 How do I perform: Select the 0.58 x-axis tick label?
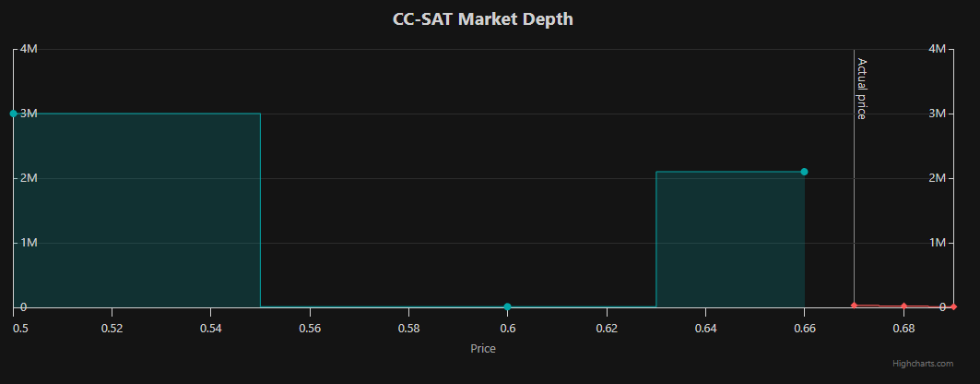tap(408, 328)
